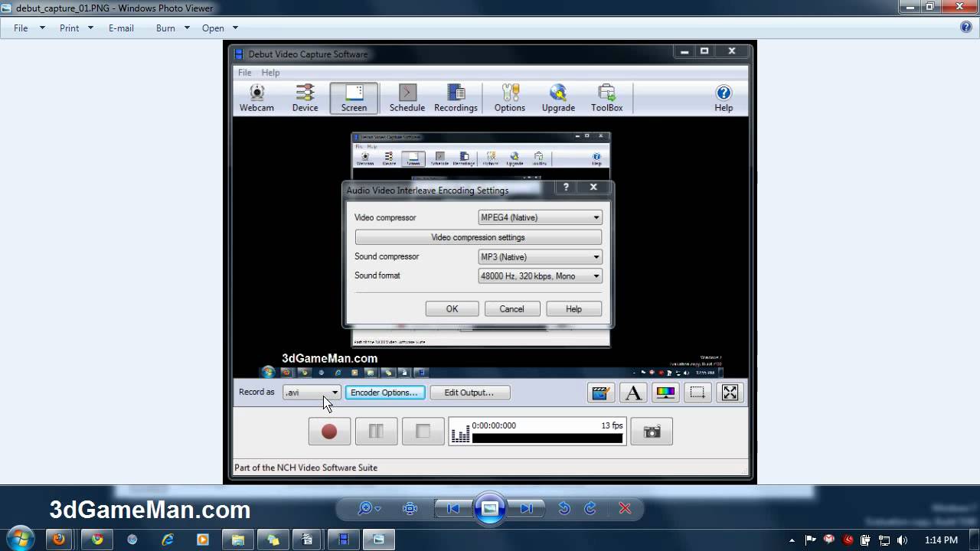Open the Sound compressor MP3 dropdown

pyautogui.click(x=540, y=257)
